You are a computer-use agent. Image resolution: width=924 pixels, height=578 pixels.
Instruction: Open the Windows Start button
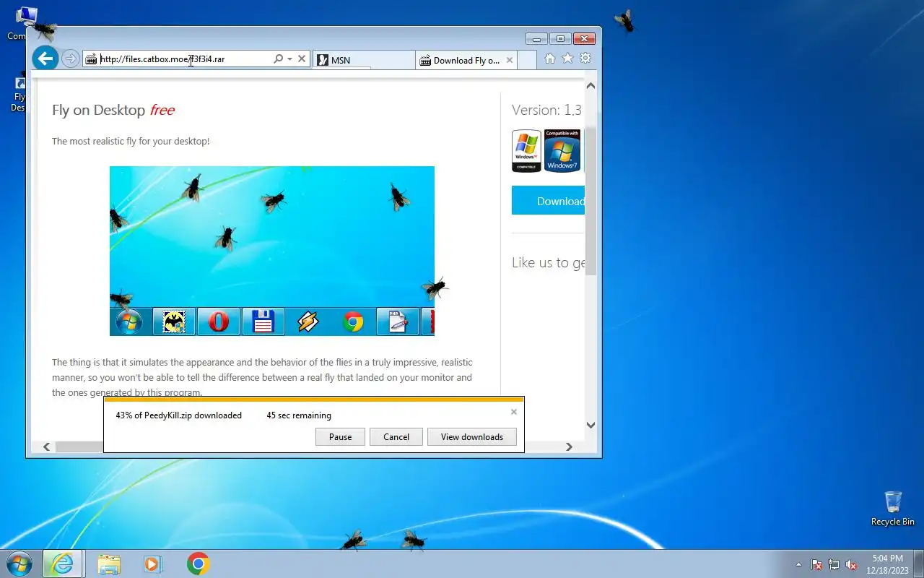(19, 564)
